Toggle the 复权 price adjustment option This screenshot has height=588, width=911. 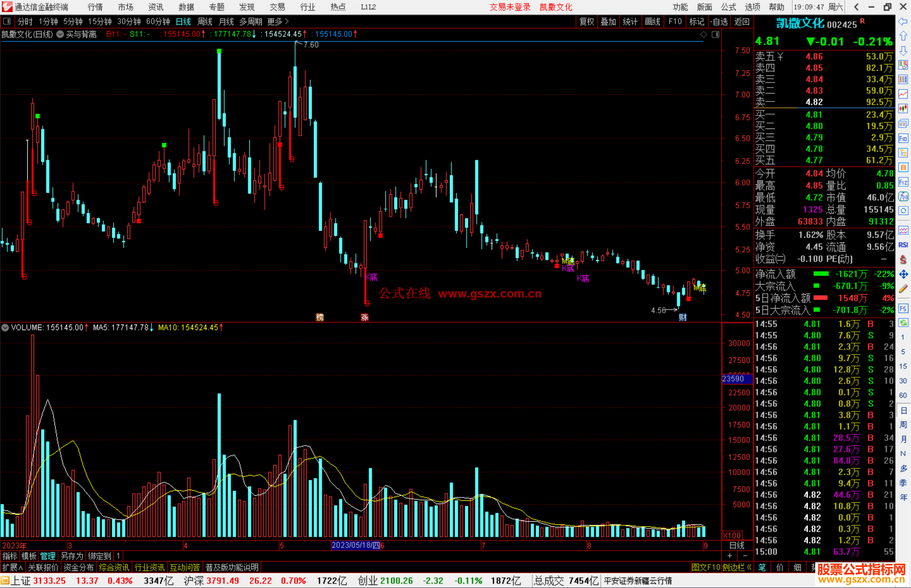point(586,21)
